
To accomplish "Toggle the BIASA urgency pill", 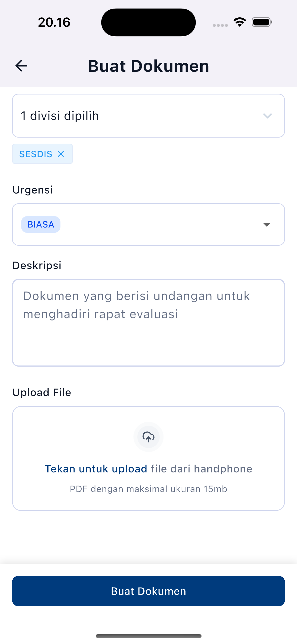I will [x=41, y=224].
